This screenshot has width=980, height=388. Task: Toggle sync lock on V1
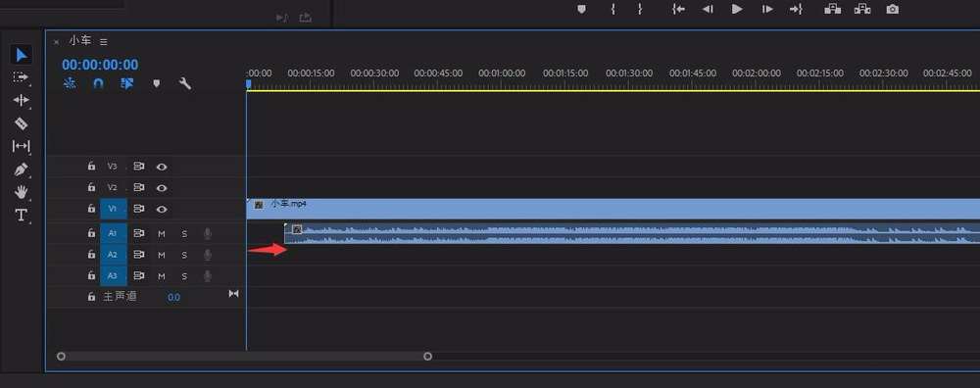(x=139, y=209)
